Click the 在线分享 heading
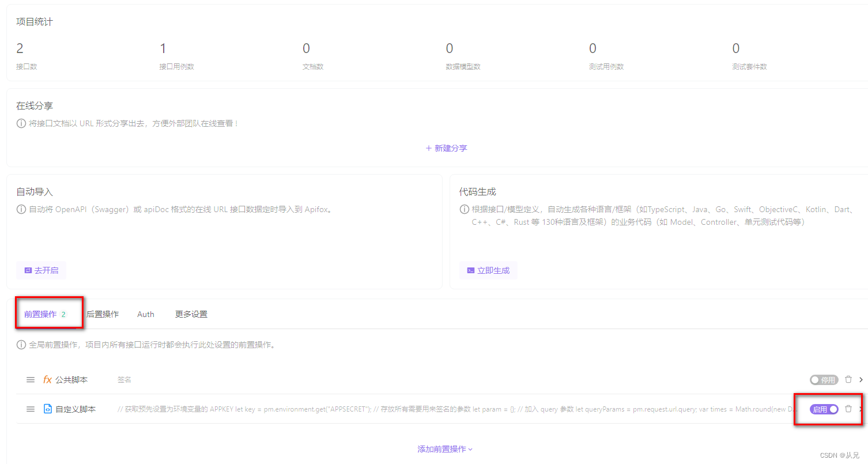868x464 pixels. [x=35, y=106]
